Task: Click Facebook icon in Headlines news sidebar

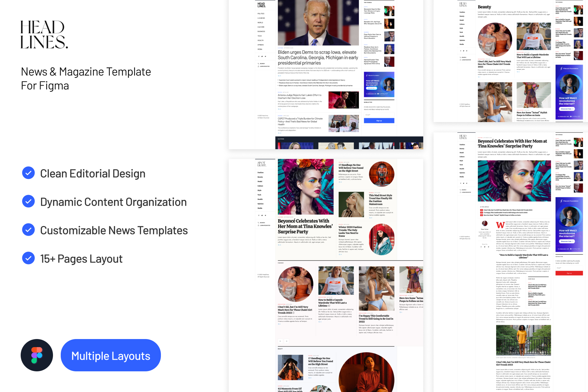Action: click(x=258, y=56)
